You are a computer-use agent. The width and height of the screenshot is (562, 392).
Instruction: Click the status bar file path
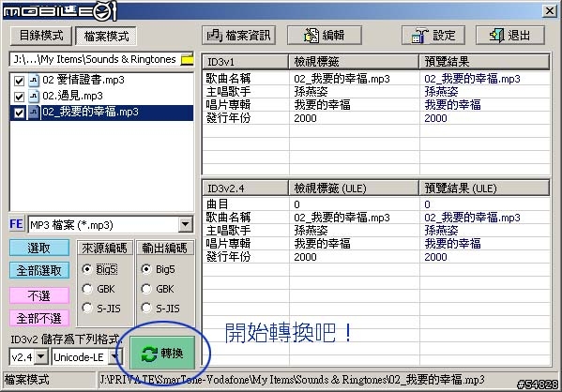292,380
